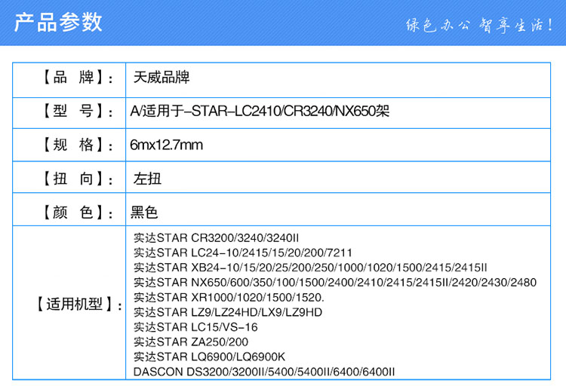Click the STAR NX650/600/350 compatibility line
The image size is (566, 392).
[334, 282]
